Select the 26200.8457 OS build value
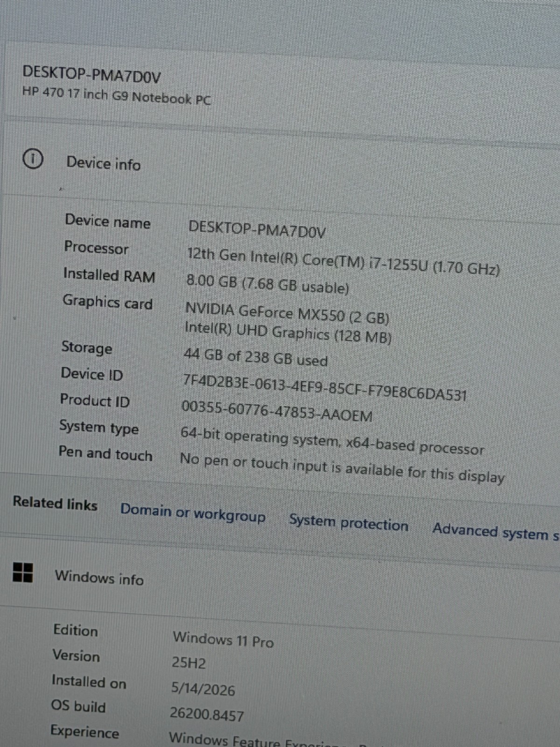The image size is (560, 747). click(207, 714)
